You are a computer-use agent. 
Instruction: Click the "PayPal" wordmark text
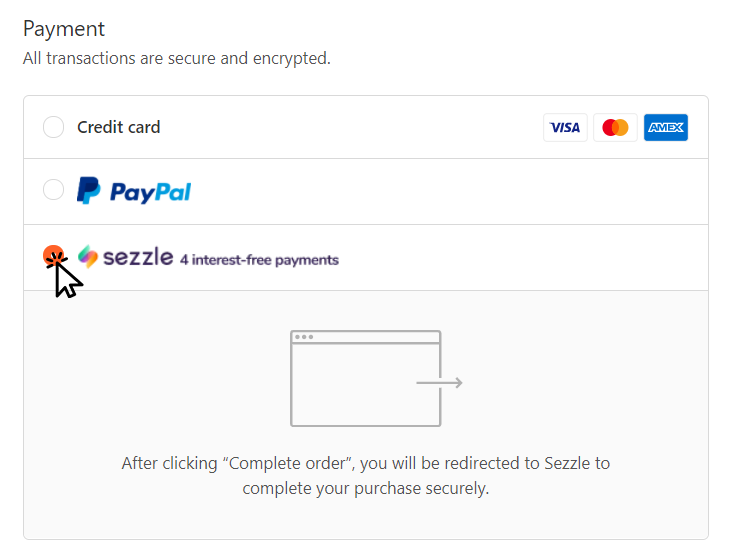pyautogui.click(x=150, y=191)
